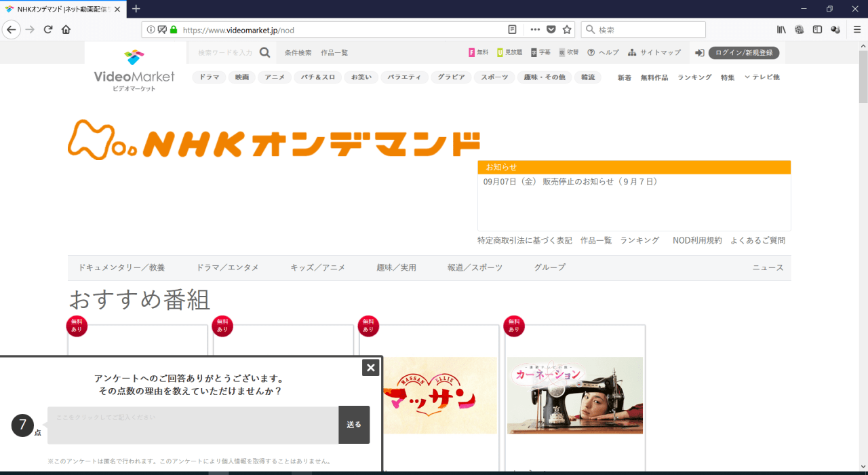868x475 pixels.
Task: Open the 販売停止のお知らせ notice from 09月07日
Action: pyautogui.click(x=571, y=182)
